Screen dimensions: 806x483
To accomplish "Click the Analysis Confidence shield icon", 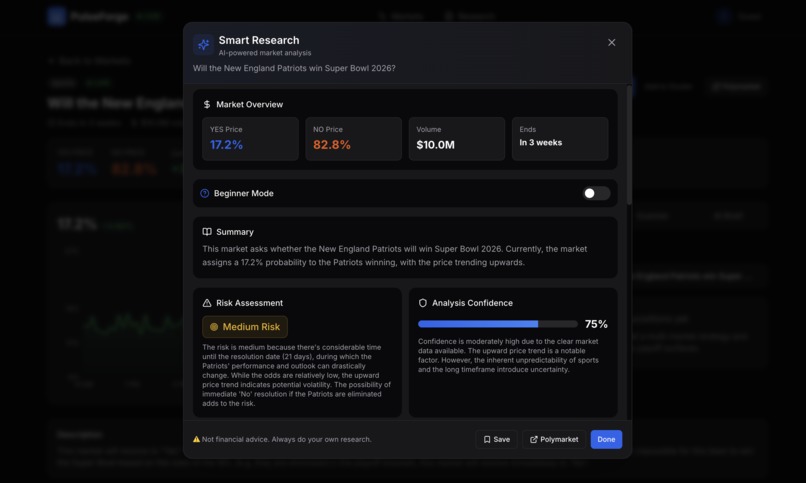I will (x=423, y=303).
